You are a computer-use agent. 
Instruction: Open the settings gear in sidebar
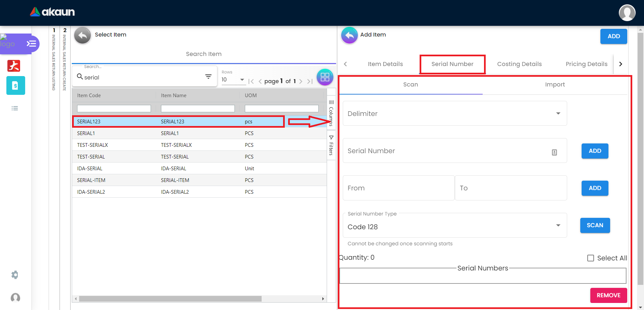15,275
